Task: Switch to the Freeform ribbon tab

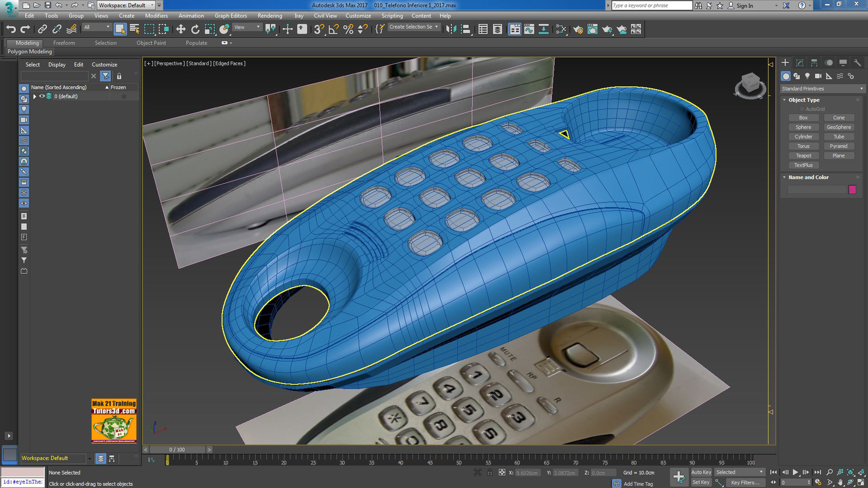Action: coord(64,43)
